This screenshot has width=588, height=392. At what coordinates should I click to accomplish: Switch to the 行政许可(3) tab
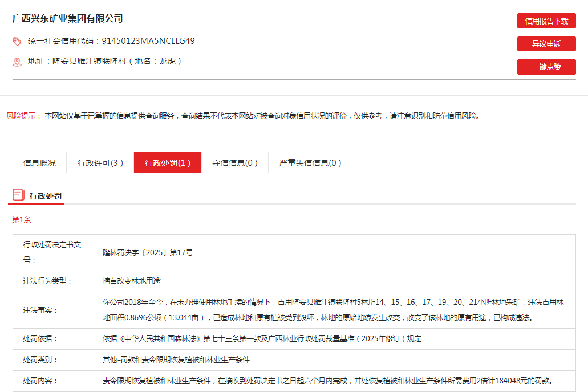[x=100, y=162]
